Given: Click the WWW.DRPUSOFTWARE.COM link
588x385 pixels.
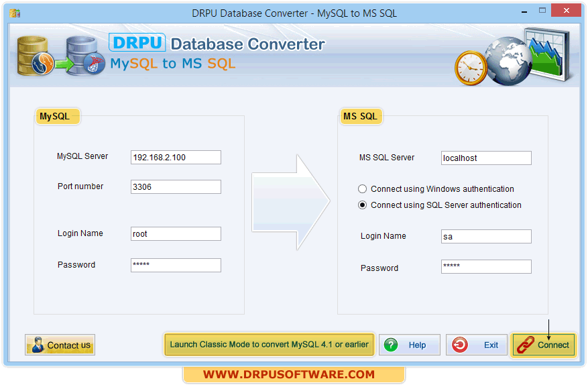Looking at the screenshot, I should coord(289,374).
